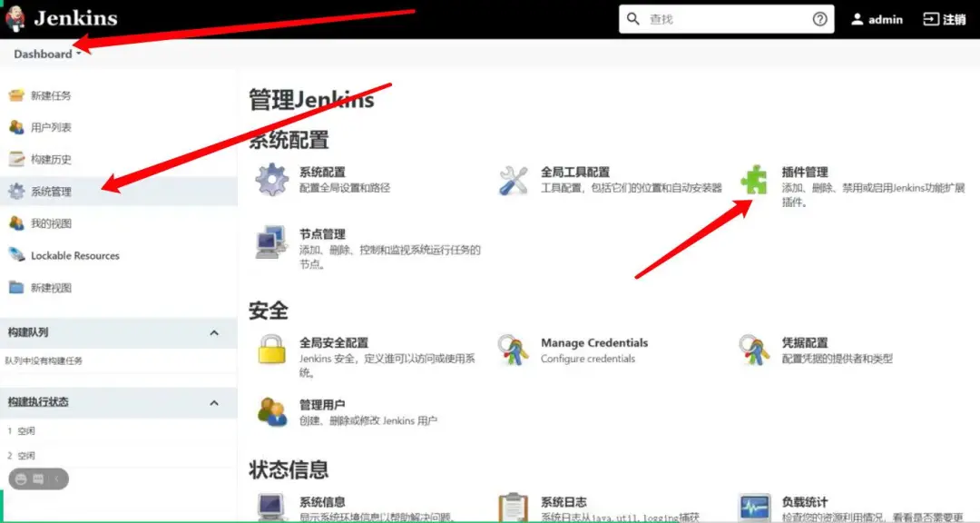Click the 构建队列 panel heading

(28, 333)
